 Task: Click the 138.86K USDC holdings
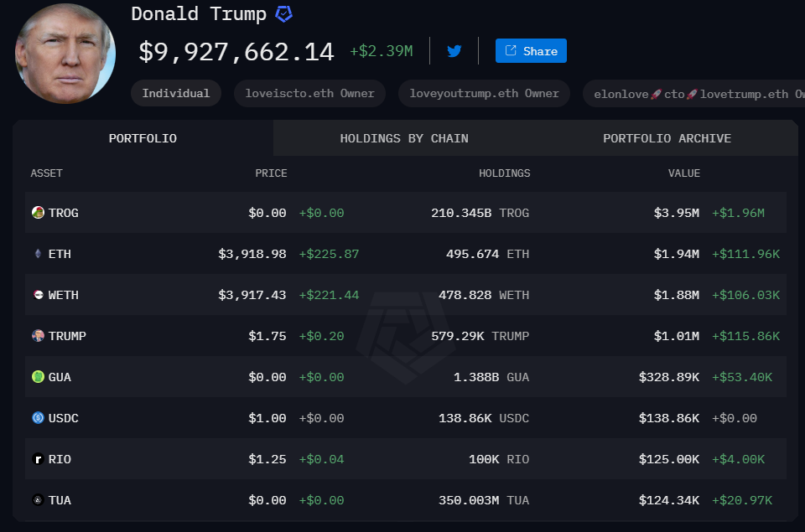pyautogui.click(x=484, y=418)
